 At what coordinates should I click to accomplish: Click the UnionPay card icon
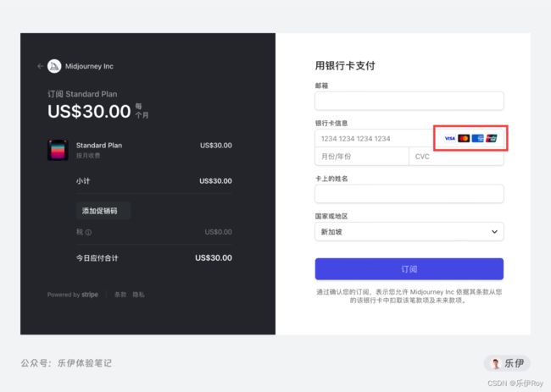point(492,138)
